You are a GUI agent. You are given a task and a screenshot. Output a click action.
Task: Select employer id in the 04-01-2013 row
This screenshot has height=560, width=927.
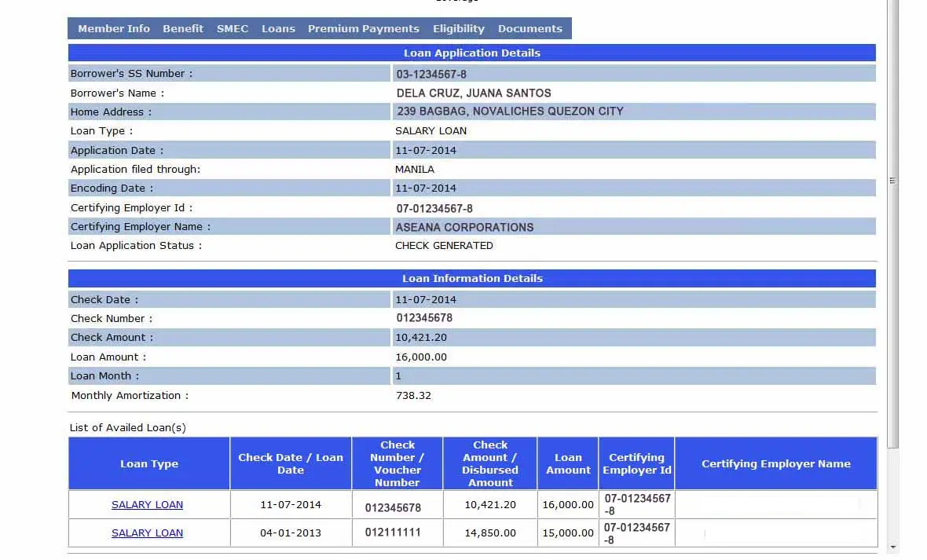tap(636, 533)
